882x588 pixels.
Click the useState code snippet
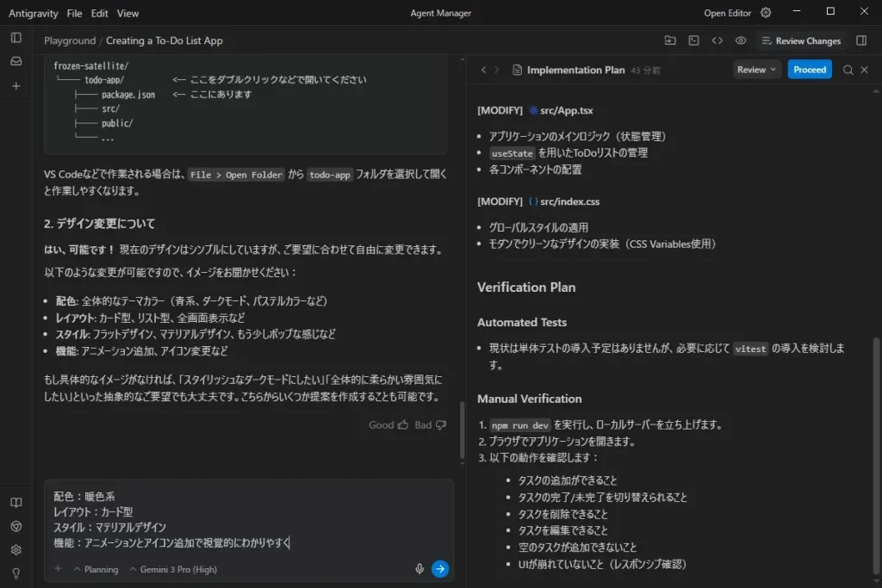512,153
